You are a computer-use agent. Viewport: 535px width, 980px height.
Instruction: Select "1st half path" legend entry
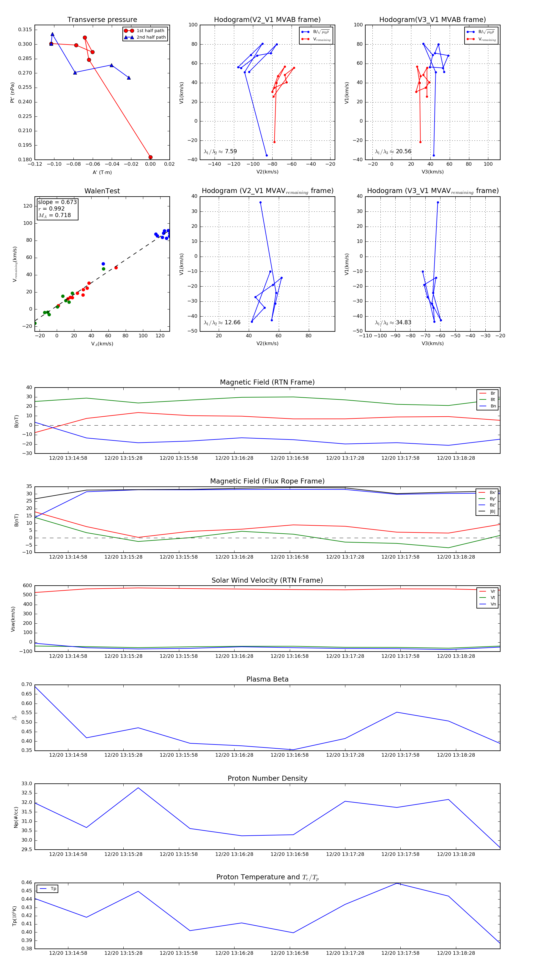145,31
